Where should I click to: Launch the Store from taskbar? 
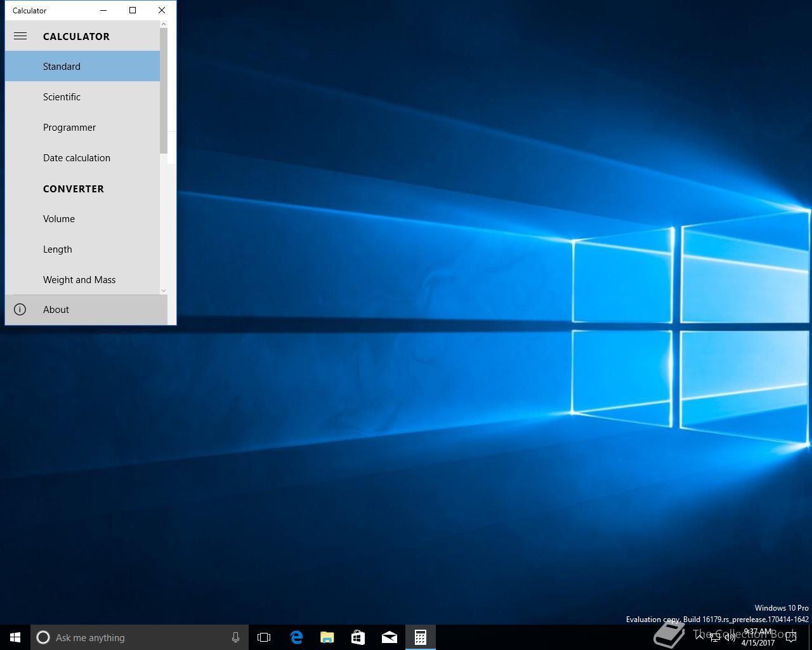[358, 637]
